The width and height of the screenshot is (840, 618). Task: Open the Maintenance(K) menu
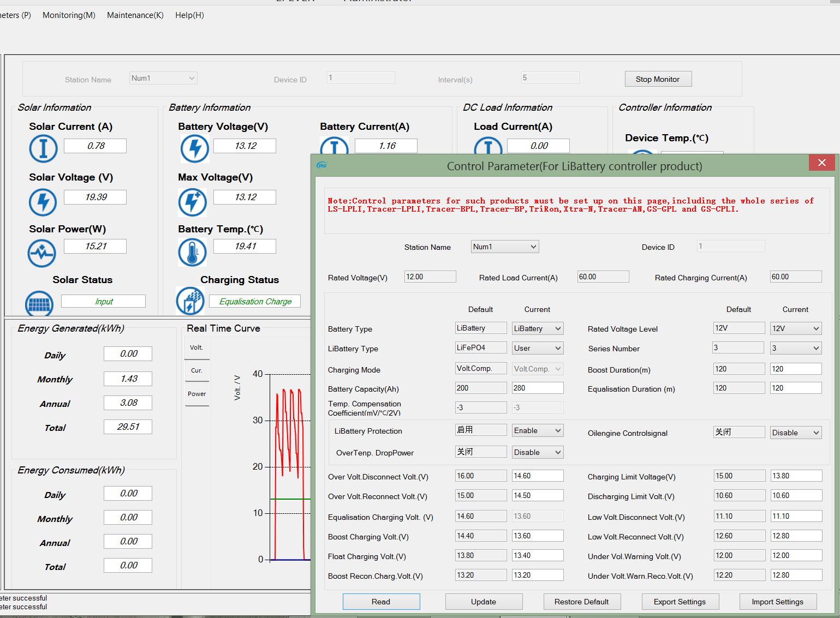click(135, 15)
